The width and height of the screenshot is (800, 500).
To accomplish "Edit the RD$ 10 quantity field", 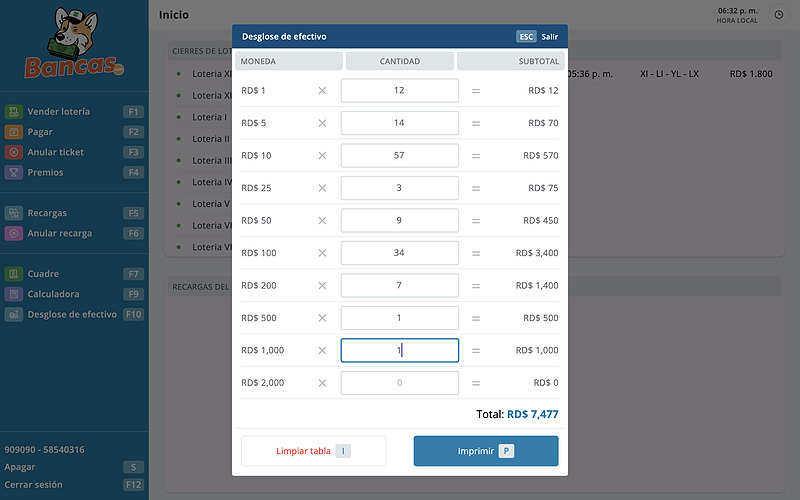I will (x=399, y=156).
